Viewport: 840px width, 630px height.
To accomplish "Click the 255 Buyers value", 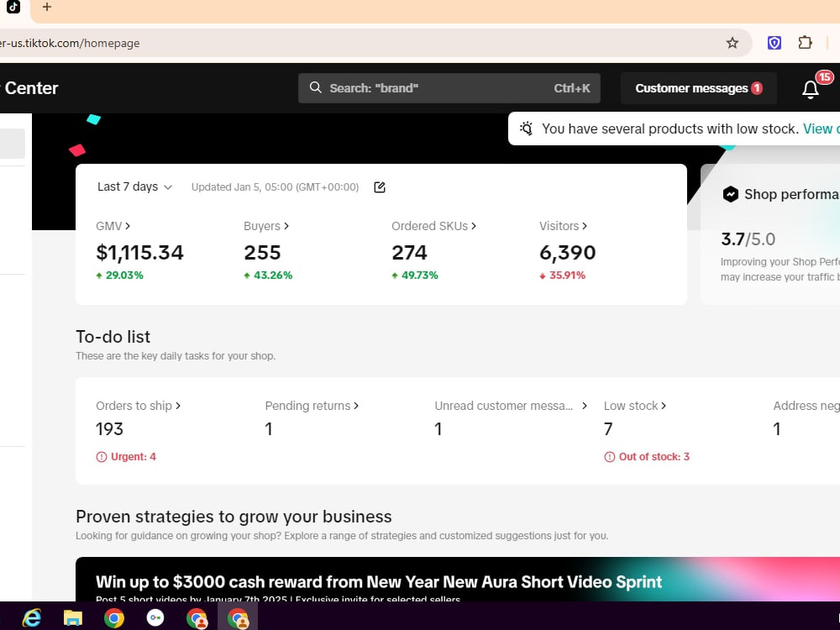I will point(262,252).
